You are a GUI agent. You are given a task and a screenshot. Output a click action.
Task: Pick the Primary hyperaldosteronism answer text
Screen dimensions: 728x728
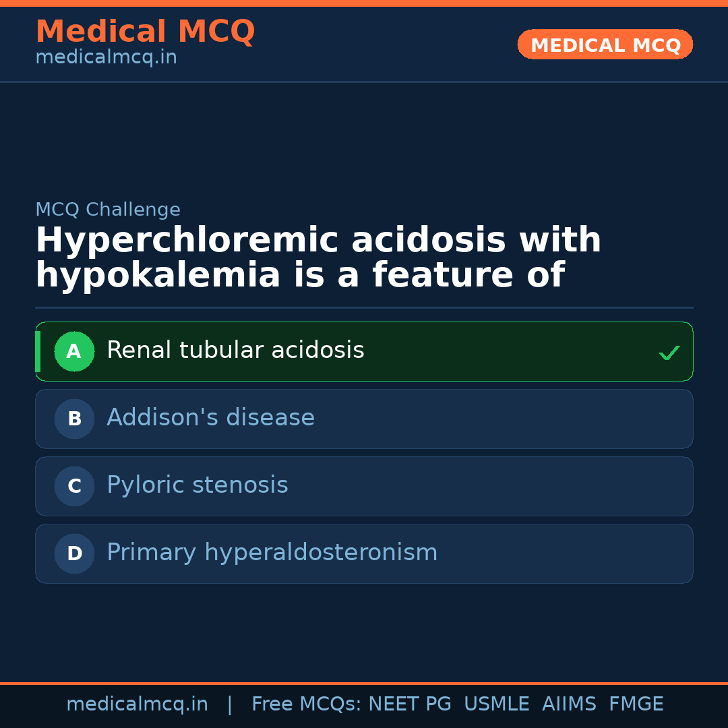tap(272, 553)
